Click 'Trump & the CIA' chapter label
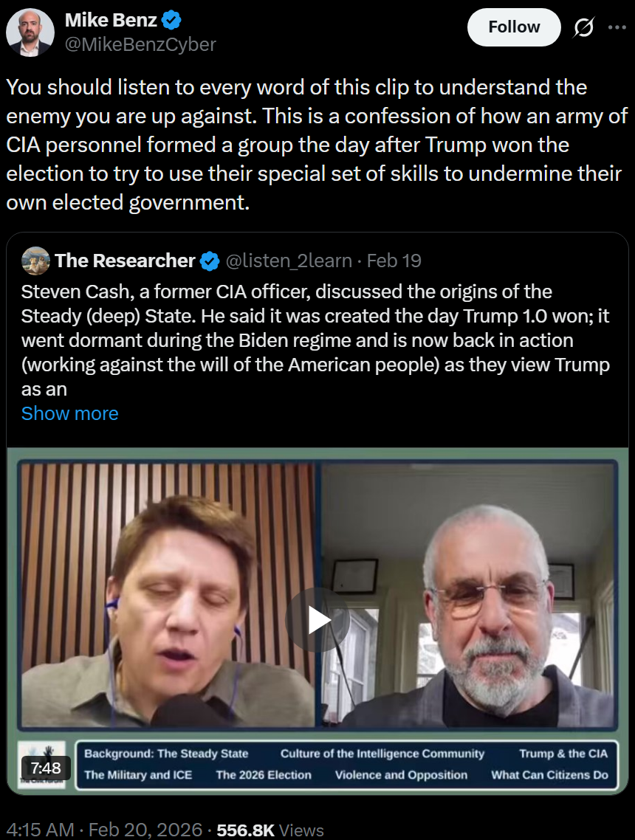The image size is (635, 840). click(563, 754)
